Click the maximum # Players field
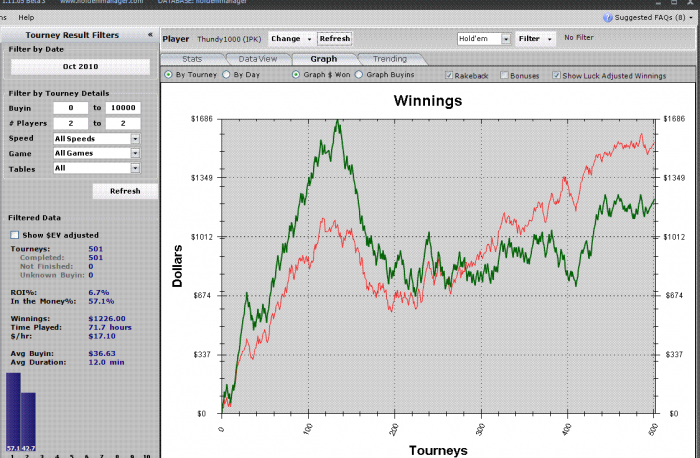 pos(123,123)
